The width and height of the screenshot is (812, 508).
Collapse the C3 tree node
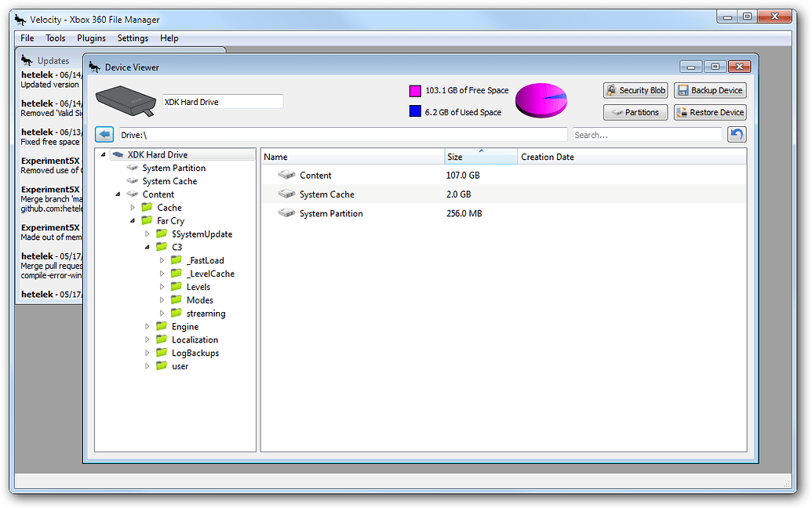[146, 246]
